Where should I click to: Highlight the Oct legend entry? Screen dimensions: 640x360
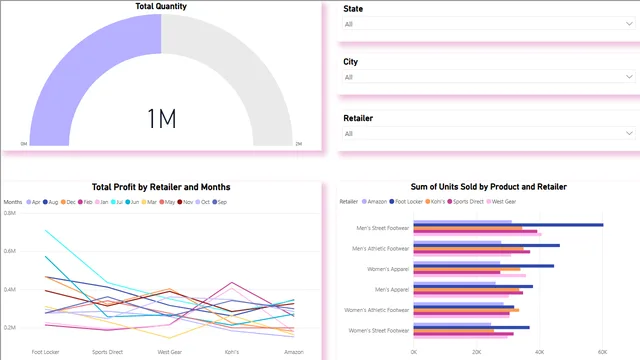point(202,202)
